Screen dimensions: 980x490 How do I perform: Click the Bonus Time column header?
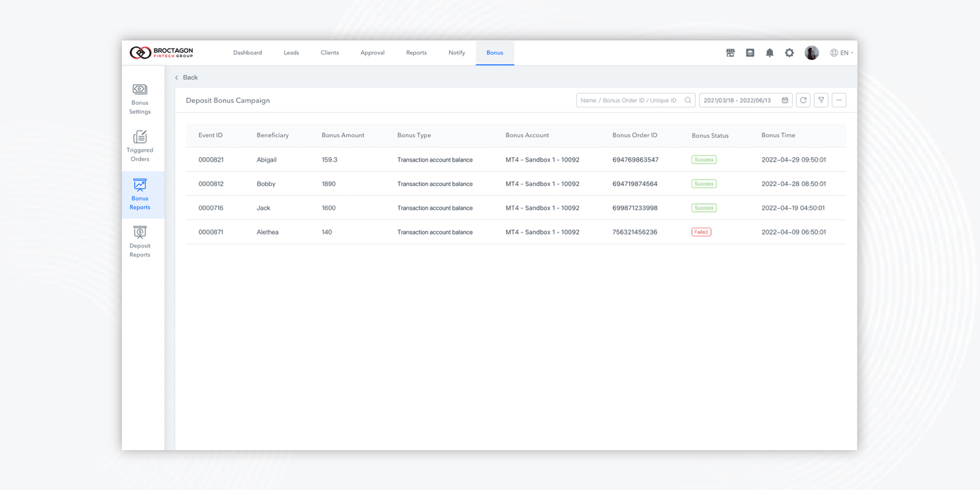tap(778, 135)
